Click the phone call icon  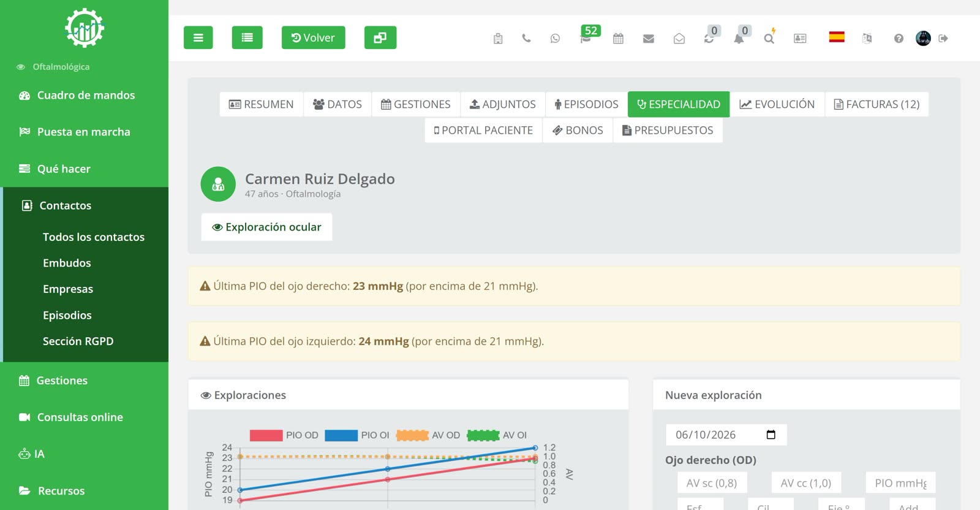[526, 38]
